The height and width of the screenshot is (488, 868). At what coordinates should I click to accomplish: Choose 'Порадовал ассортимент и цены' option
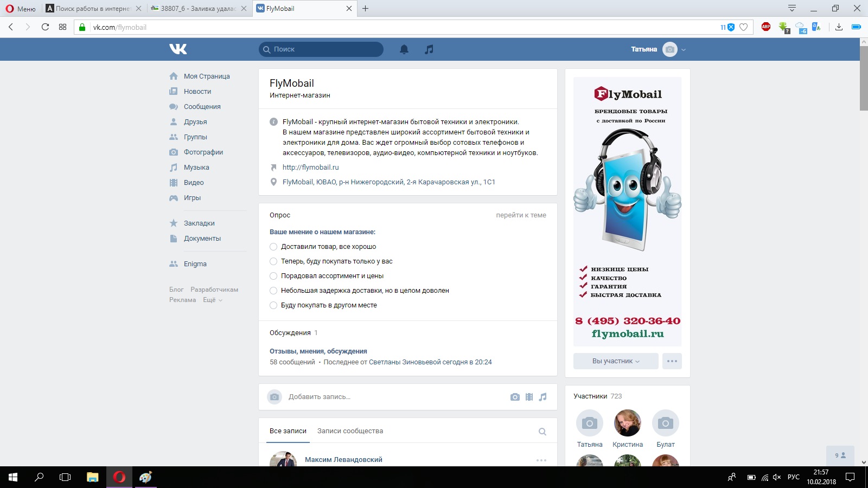point(327,276)
